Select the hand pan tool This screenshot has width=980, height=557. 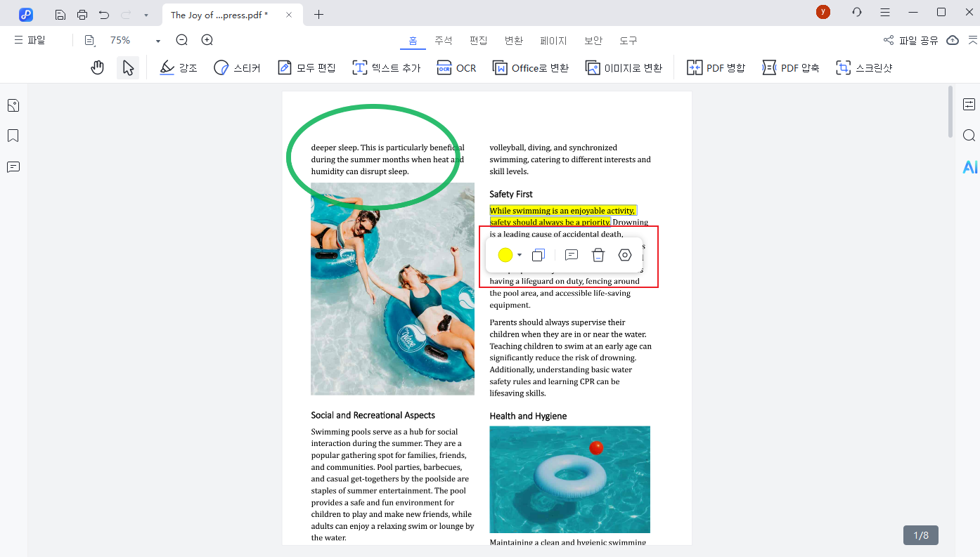tap(98, 67)
